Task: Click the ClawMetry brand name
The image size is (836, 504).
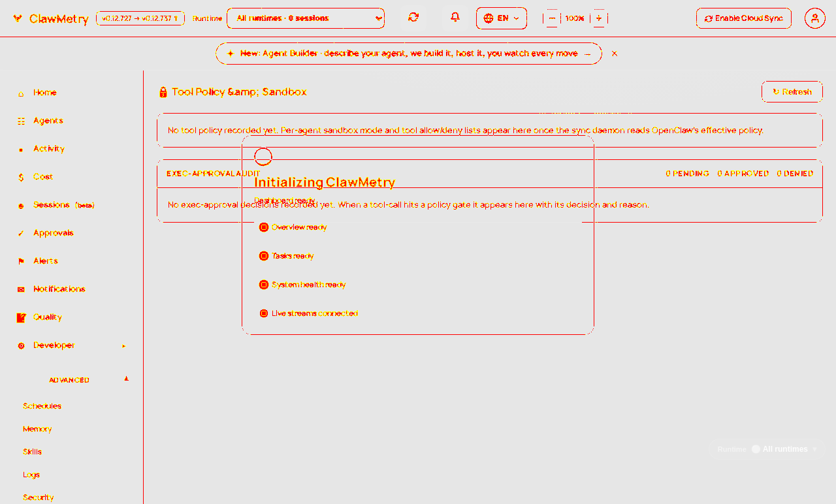Action: [59, 19]
